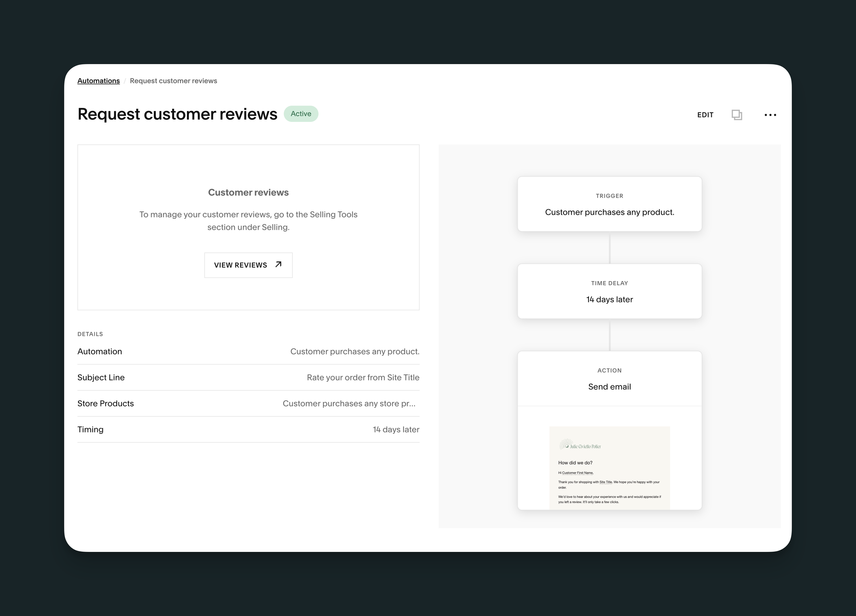
Task: Click the sunburst logo in email preview
Action: point(565,444)
